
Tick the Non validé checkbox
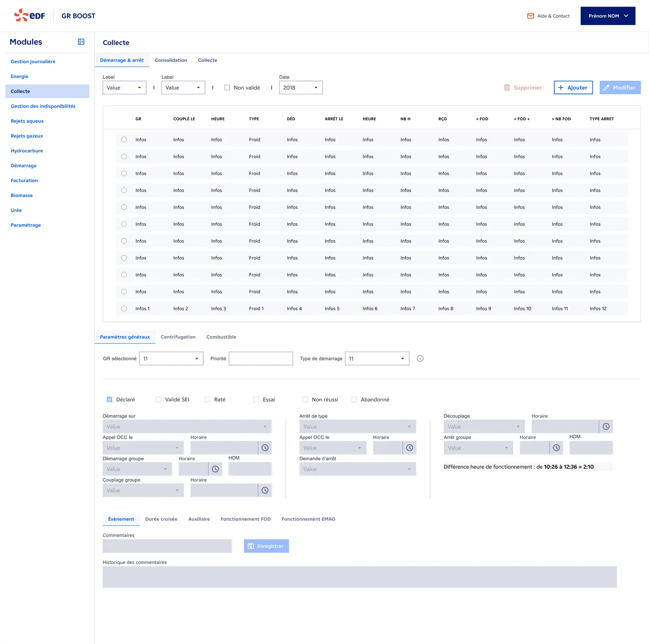[x=227, y=88]
